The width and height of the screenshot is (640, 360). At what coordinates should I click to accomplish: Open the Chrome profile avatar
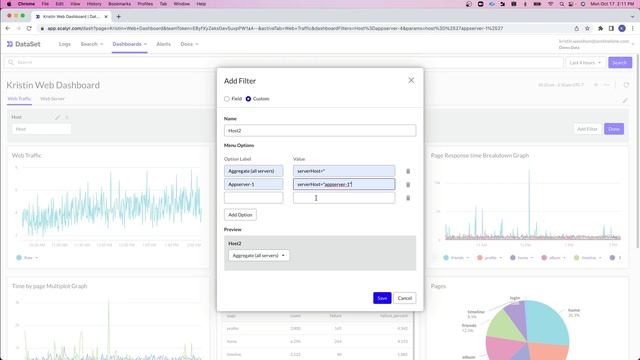tap(622, 28)
